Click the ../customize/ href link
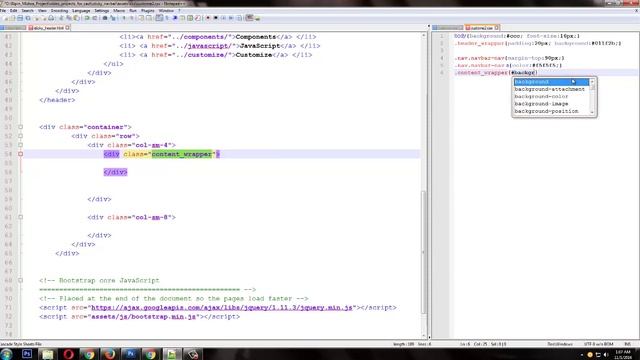The height and width of the screenshot is (360, 640). [205, 55]
